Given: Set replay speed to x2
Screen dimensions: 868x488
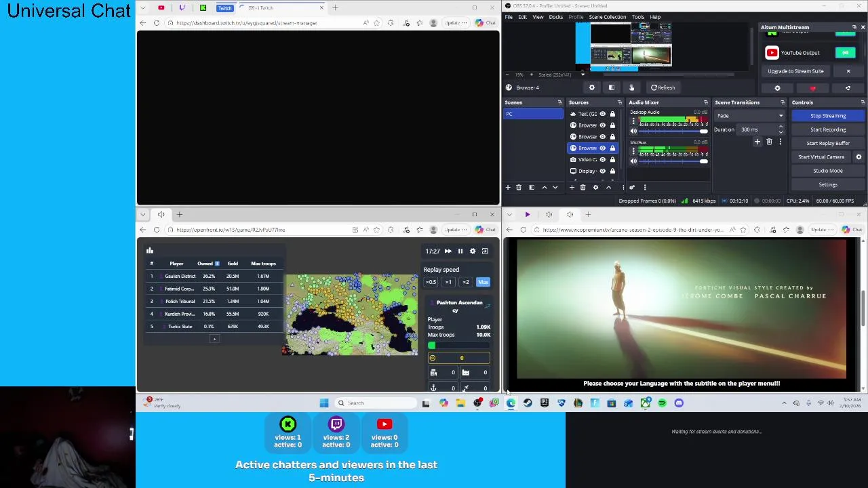Looking at the screenshot, I should click(465, 282).
